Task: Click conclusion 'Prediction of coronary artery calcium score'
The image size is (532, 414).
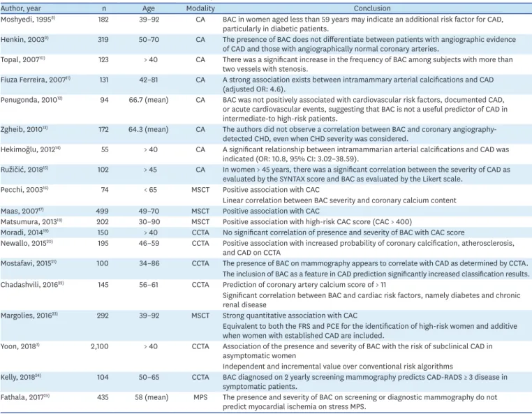Action: [304, 284]
